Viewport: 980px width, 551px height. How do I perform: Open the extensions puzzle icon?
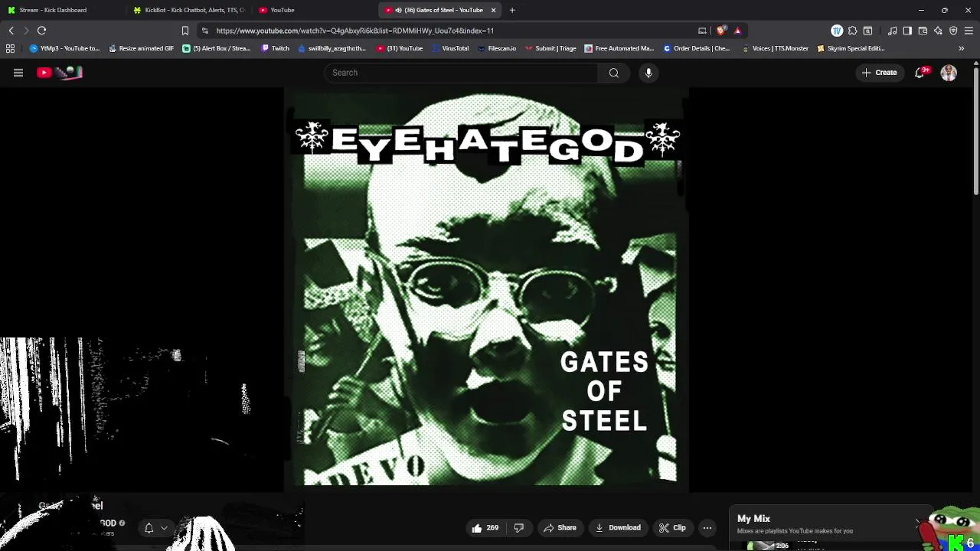(x=852, y=31)
